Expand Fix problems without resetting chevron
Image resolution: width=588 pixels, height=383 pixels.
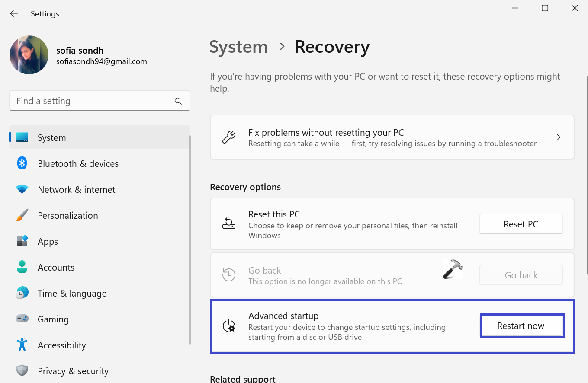[558, 137]
